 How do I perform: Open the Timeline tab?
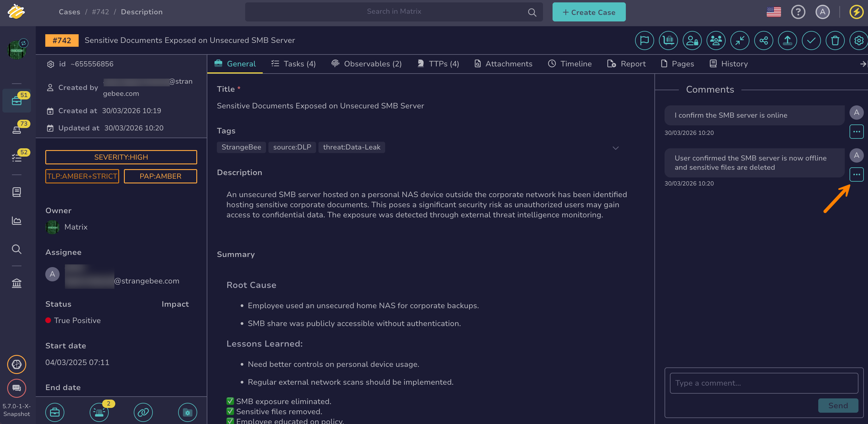click(x=570, y=64)
